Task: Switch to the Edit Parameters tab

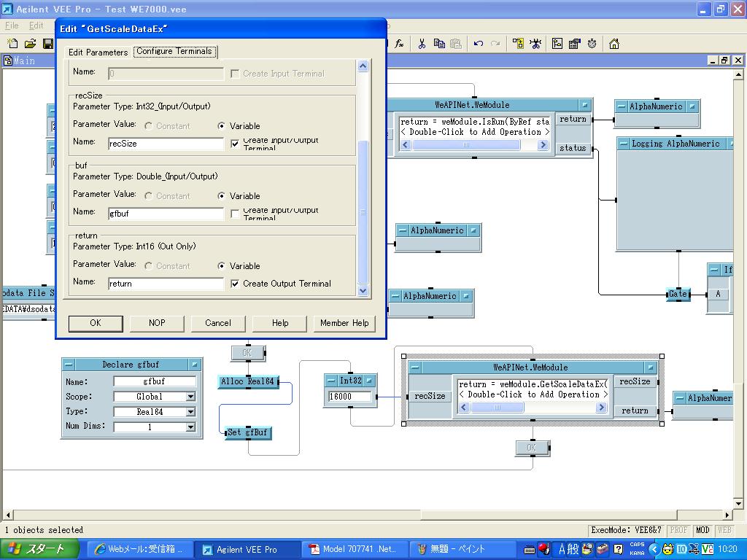Action: pos(98,52)
